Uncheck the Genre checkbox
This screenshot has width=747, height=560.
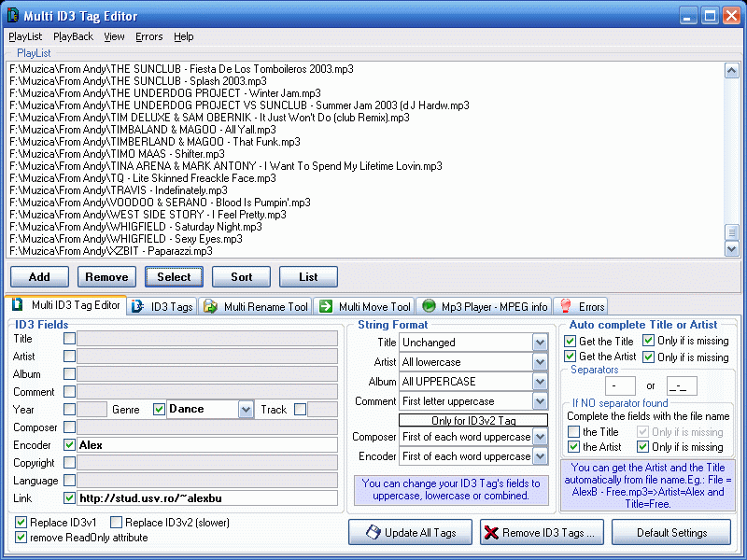[x=159, y=409]
